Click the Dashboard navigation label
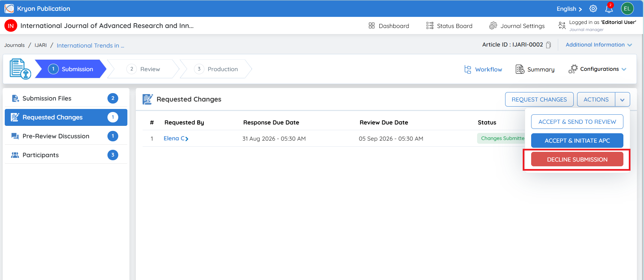This screenshot has width=644, height=280. (x=394, y=26)
